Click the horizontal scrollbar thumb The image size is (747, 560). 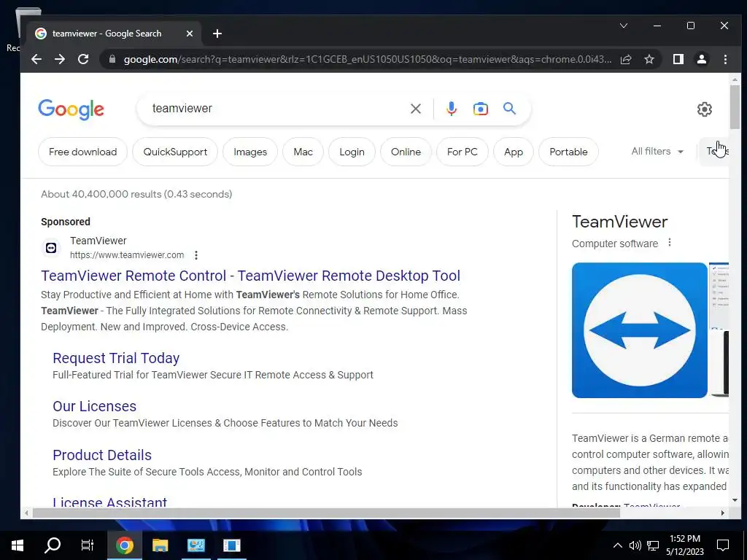[326, 513]
